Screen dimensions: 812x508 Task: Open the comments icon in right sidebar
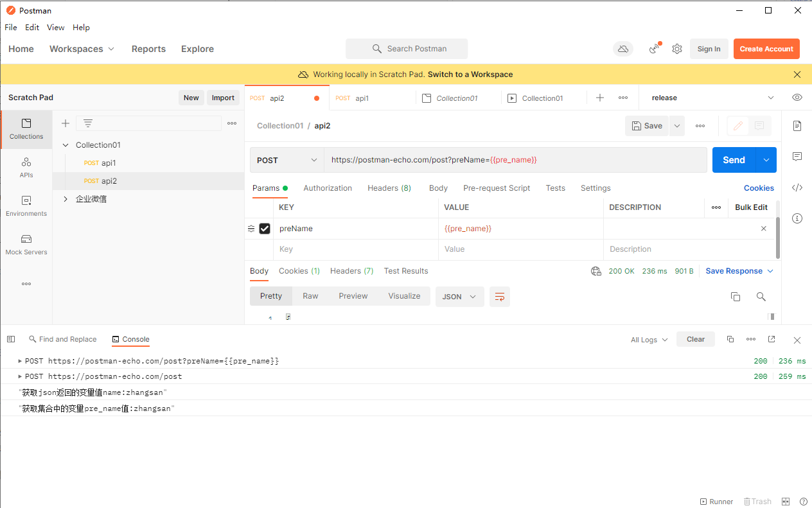797,157
